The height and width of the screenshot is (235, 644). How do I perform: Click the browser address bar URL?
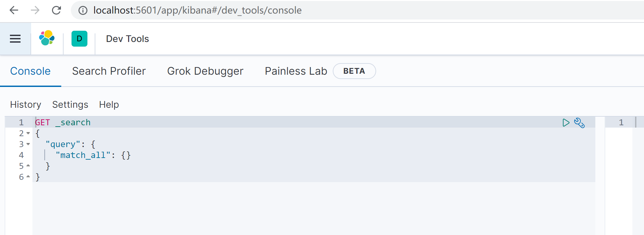(197, 10)
